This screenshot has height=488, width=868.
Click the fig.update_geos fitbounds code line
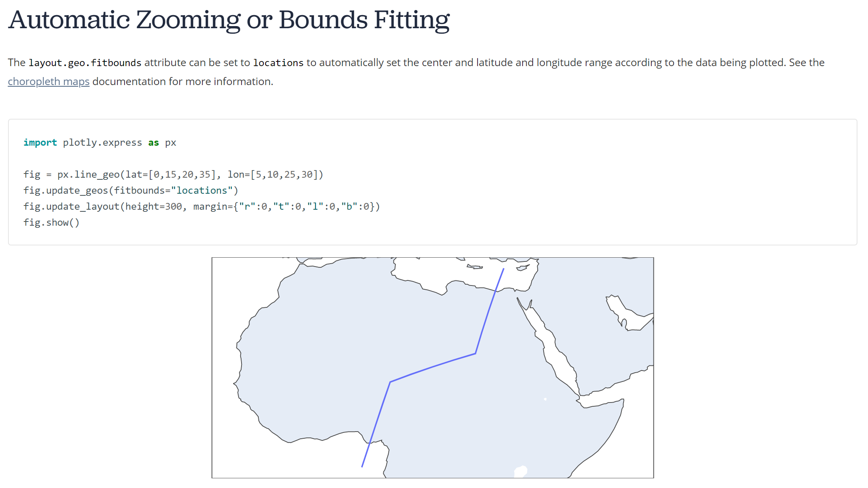tap(131, 190)
